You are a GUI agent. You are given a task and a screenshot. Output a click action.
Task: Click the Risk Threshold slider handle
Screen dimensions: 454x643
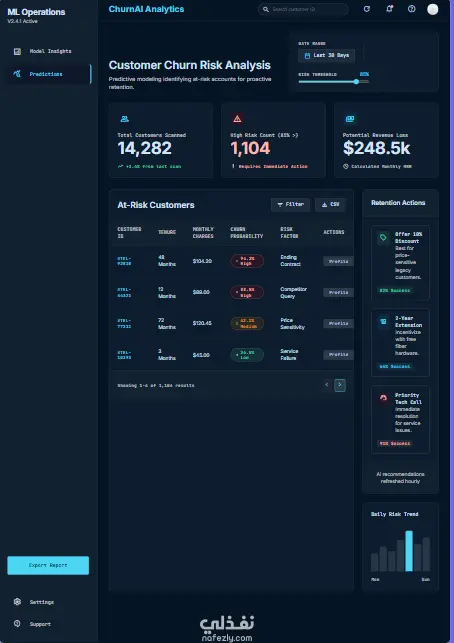tap(356, 82)
